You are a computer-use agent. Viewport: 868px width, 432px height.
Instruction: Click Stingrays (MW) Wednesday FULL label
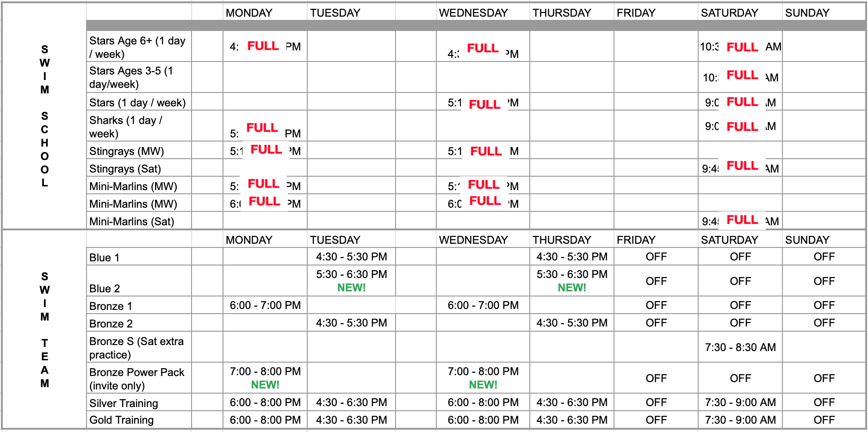coord(486,151)
